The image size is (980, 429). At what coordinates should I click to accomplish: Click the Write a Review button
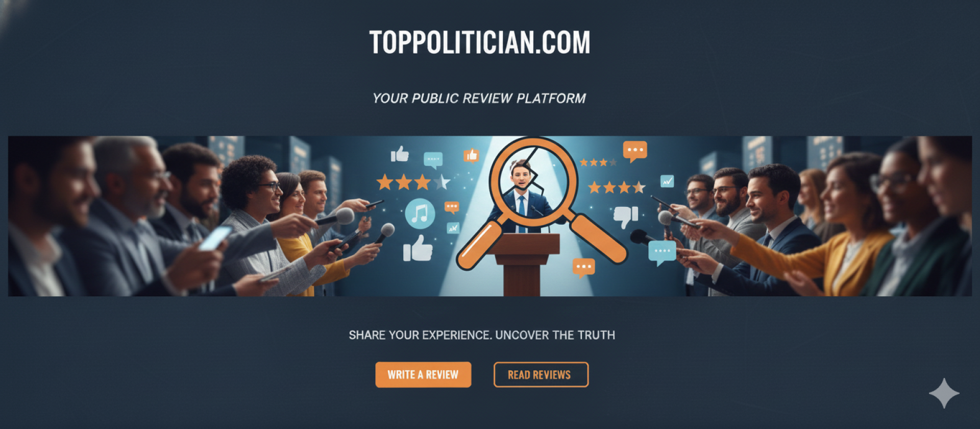coord(423,375)
